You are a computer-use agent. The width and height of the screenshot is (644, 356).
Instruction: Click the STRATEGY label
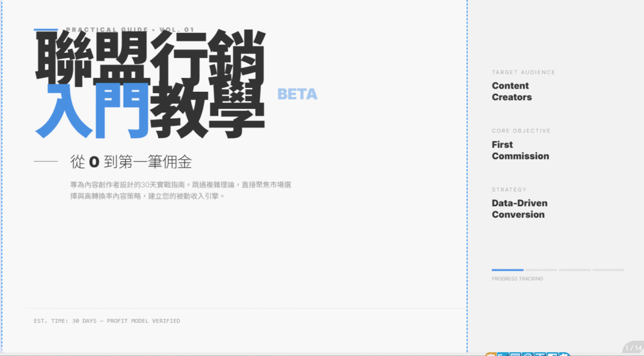click(x=509, y=190)
